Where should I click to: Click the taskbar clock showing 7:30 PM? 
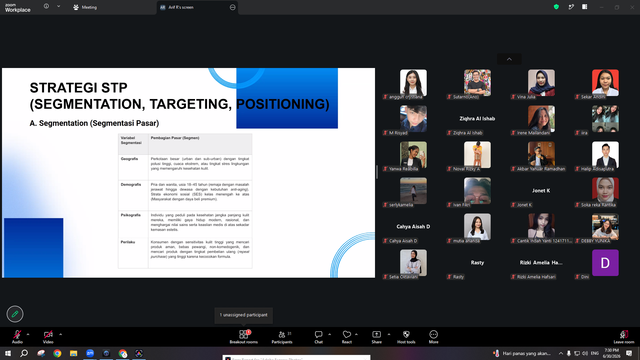coord(611,353)
